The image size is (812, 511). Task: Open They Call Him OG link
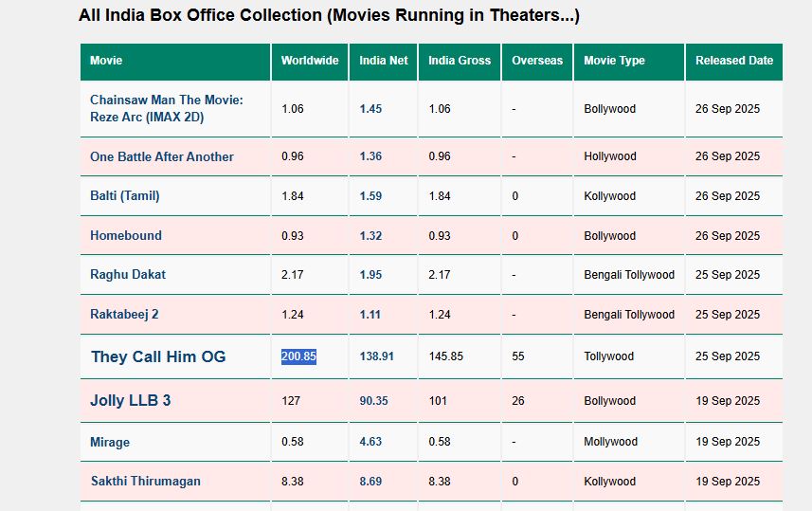(158, 356)
